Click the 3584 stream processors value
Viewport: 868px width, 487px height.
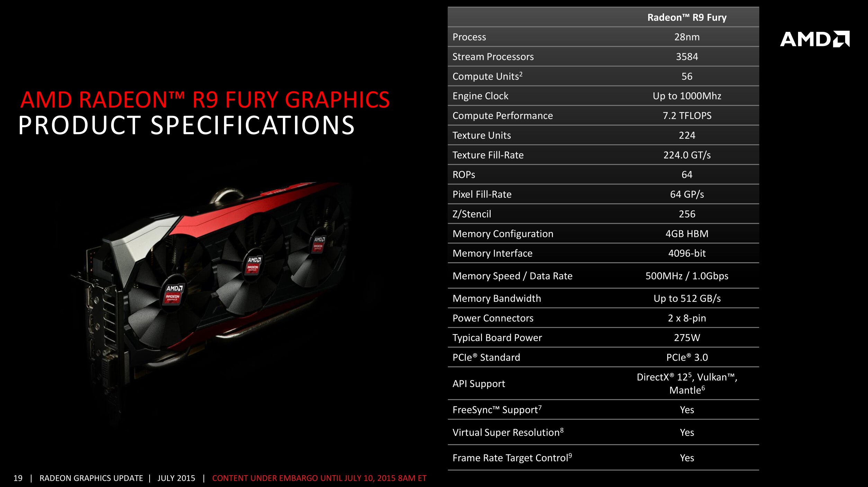click(x=687, y=57)
